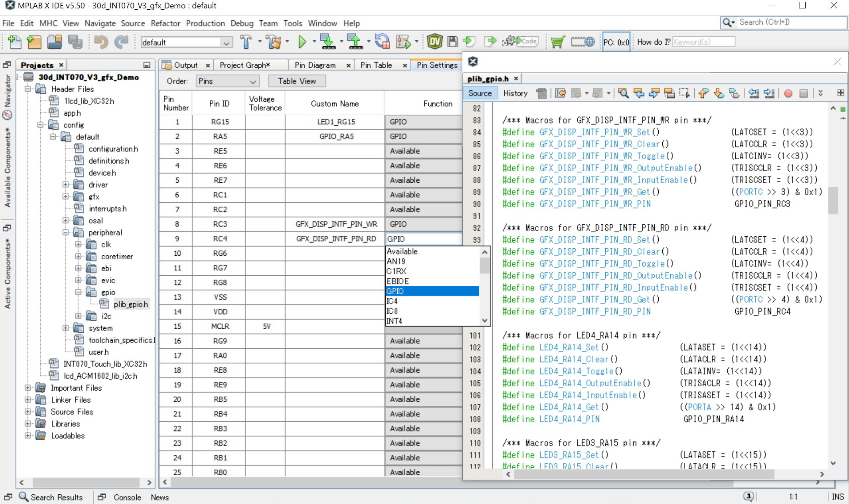Collapse the peripheral folder node
Viewport: 849px width, 504px height.
[x=65, y=232]
